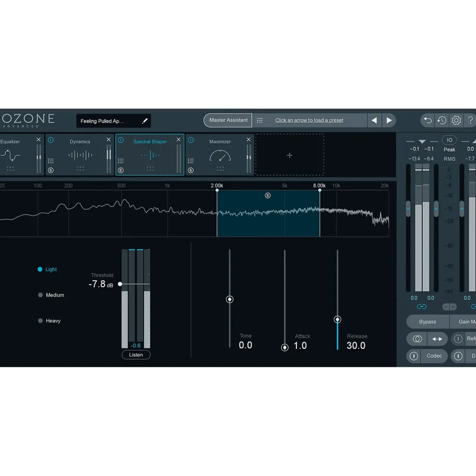The width and height of the screenshot is (476, 476).
Task: Grab the Spectral Shaper drag-handle dots
Action: point(150,169)
